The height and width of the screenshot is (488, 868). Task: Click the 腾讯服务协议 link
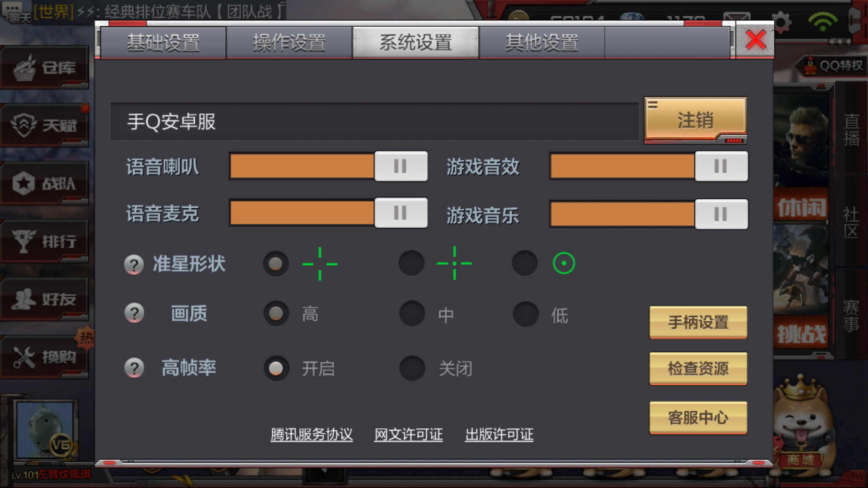point(311,434)
